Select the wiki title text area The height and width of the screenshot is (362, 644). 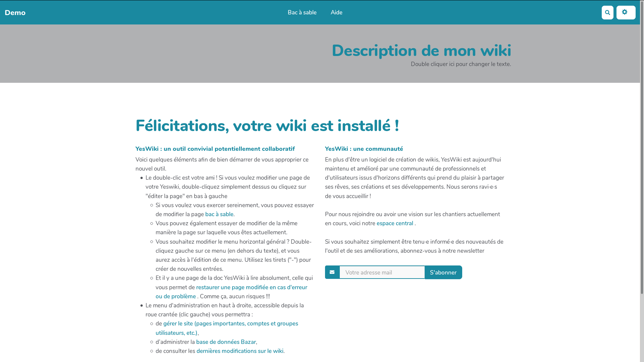[x=421, y=50]
